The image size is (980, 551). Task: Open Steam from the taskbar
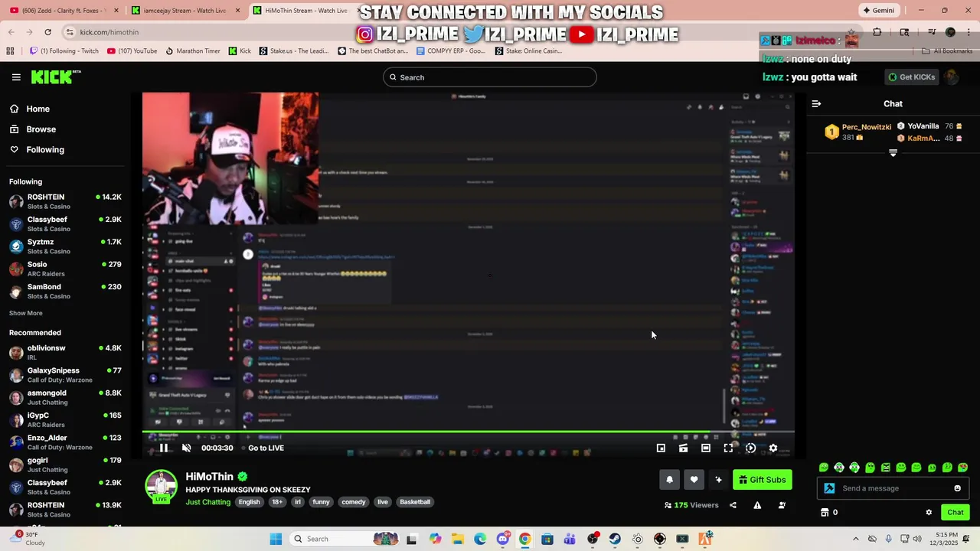(x=615, y=539)
